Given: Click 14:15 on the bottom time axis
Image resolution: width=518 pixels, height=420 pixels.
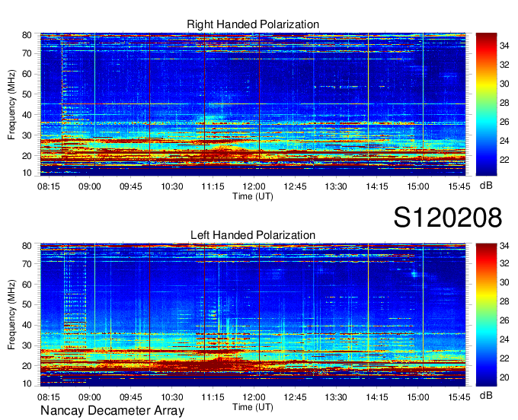Looking at the screenshot, I should (377, 397).
